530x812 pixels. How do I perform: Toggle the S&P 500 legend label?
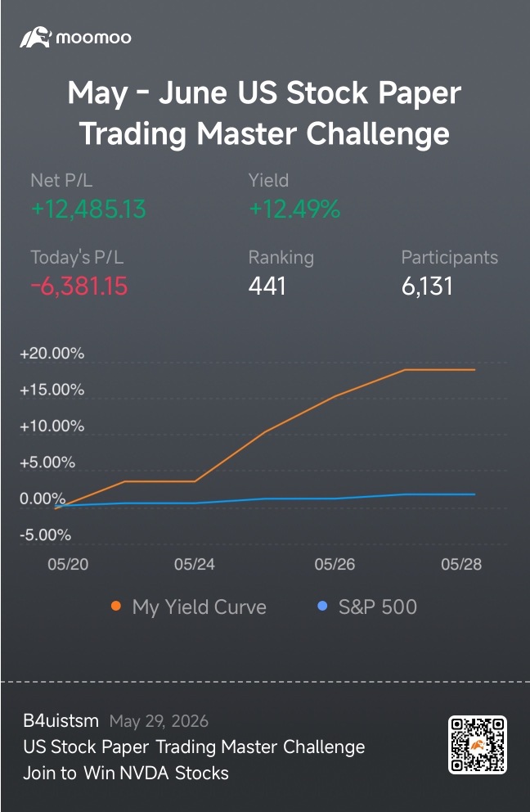377,607
